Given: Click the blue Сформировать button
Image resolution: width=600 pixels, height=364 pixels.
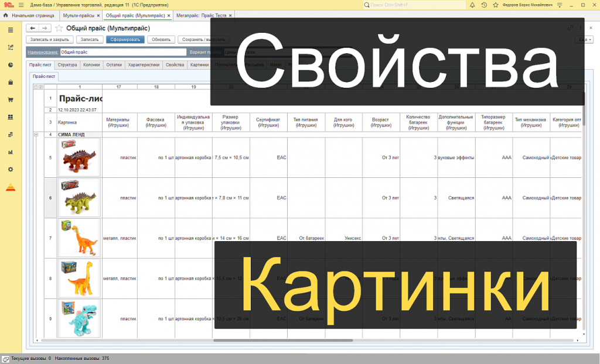Looking at the screenshot, I should pos(125,39).
